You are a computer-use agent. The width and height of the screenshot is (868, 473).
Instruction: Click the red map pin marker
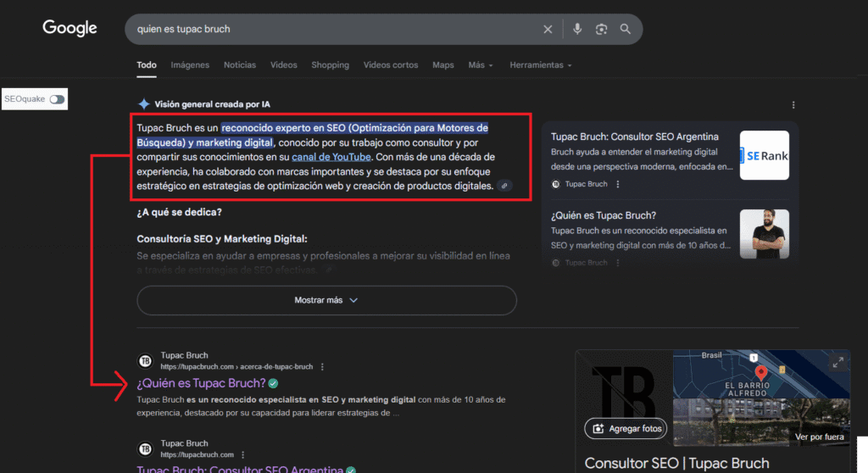761,373
